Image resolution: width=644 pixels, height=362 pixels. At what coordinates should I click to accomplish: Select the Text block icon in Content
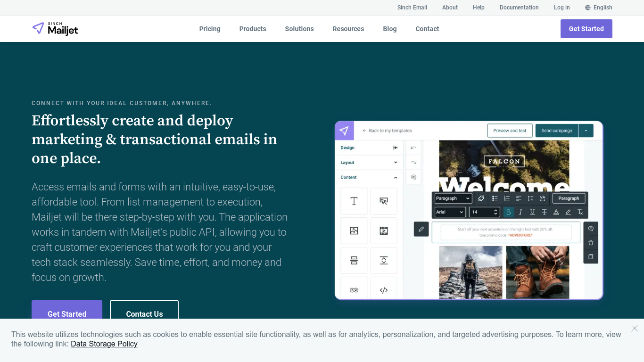pos(354,201)
